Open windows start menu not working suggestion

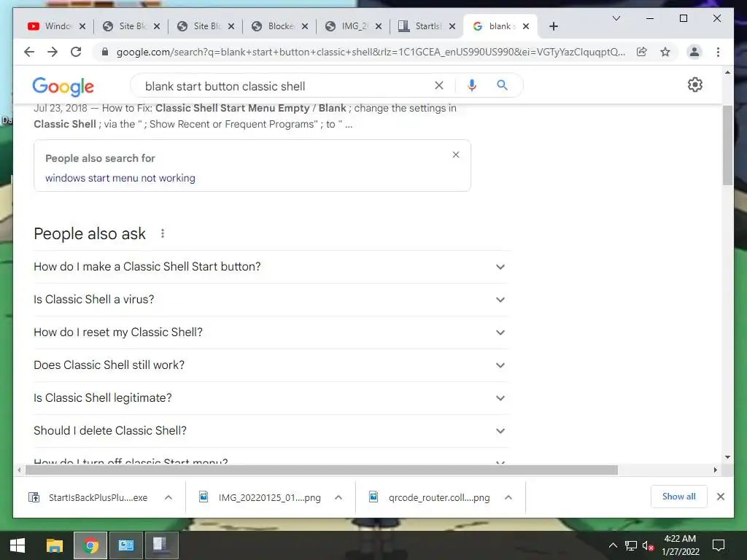pyautogui.click(x=120, y=178)
